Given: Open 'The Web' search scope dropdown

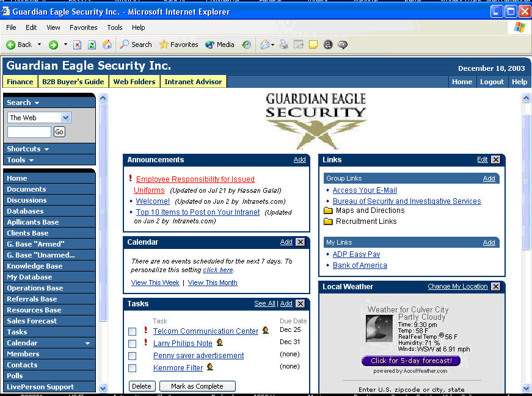Looking at the screenshot, I should (66, 118).
